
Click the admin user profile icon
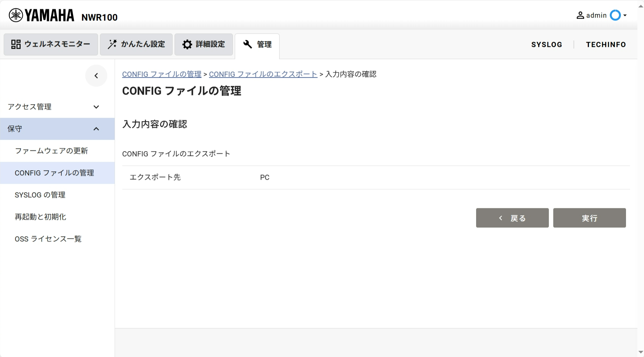[x=580, y=15]
